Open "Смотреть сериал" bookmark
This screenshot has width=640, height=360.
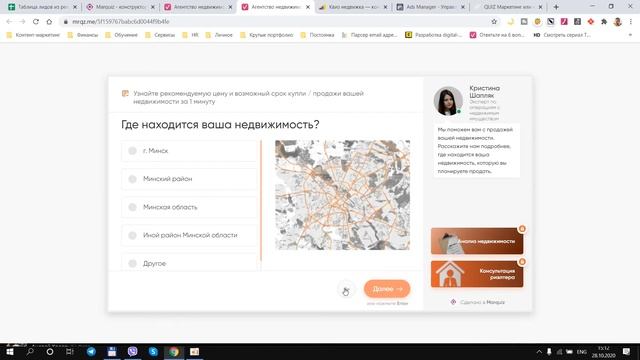click(562, 35)
